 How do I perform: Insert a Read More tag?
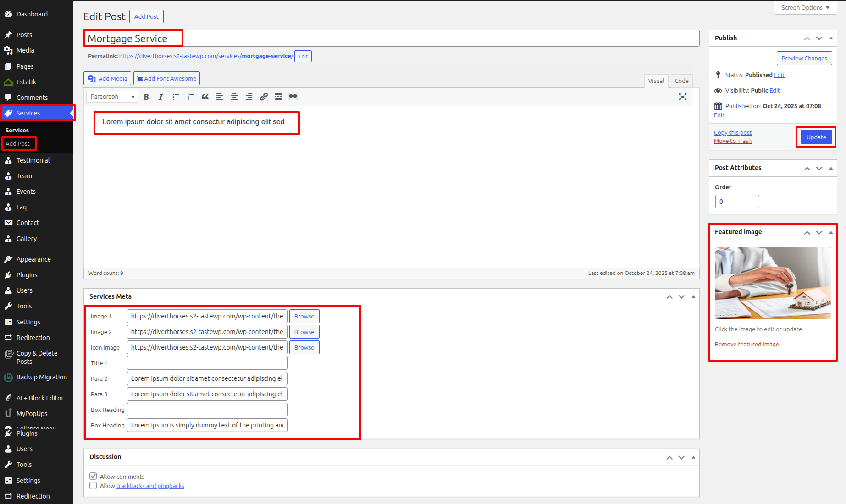278,97
